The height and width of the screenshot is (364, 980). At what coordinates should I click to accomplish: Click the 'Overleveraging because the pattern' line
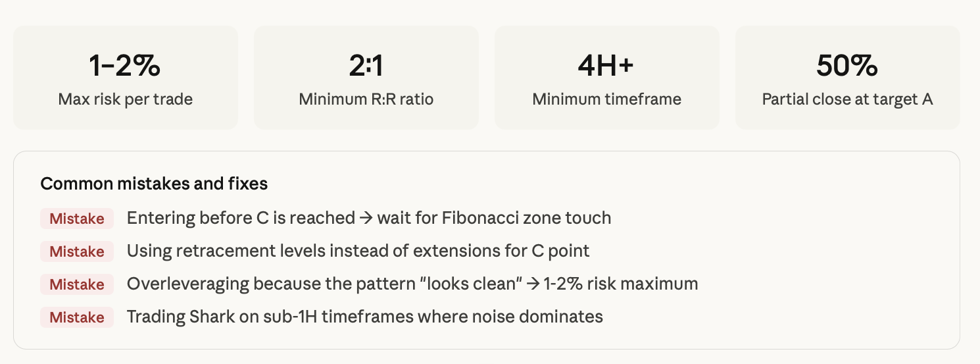[x=412, y=284]
